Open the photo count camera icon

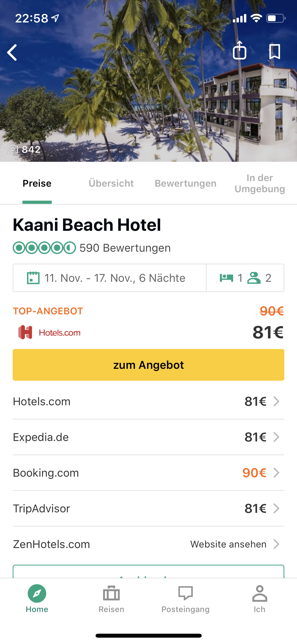point(12,149)
